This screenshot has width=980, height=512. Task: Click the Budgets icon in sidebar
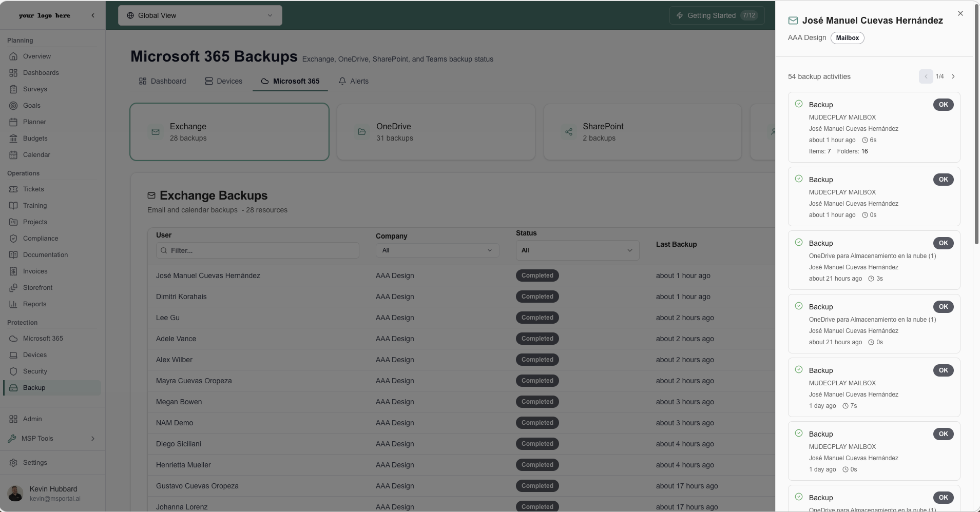(x=13, y=139)
